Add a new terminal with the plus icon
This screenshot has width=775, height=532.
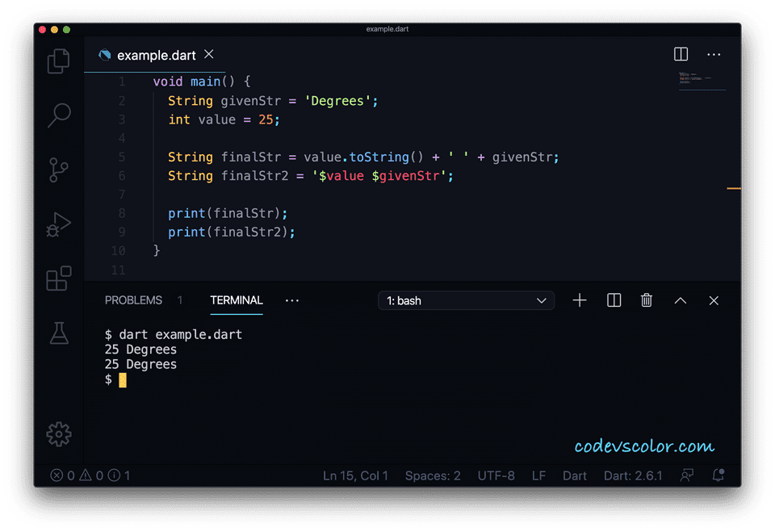point(580,300)
